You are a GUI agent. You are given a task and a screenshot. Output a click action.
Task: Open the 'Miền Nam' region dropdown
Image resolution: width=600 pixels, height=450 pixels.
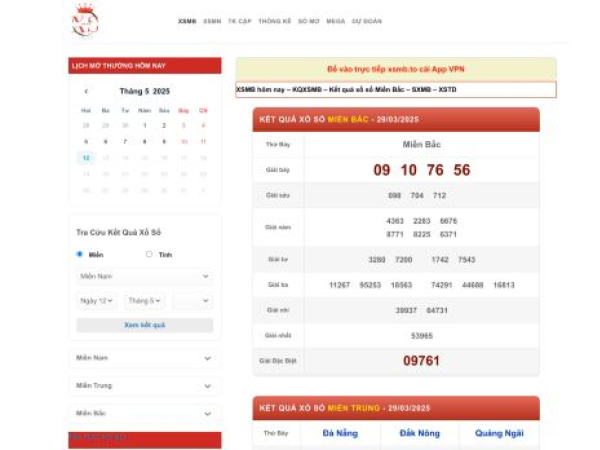pyautogui.click(x=145, y=276)
